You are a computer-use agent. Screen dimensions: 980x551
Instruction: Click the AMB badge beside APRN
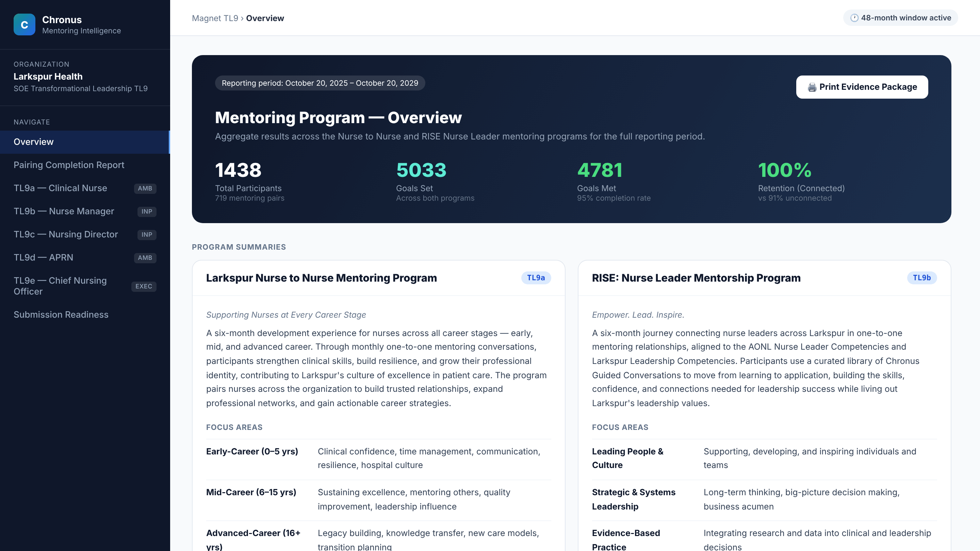click(145, 258)
